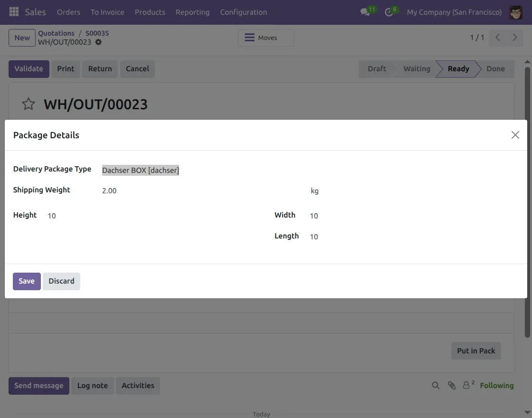532x418 pixels.
Task: Open the Moves smart button
Action: point(266,38)
